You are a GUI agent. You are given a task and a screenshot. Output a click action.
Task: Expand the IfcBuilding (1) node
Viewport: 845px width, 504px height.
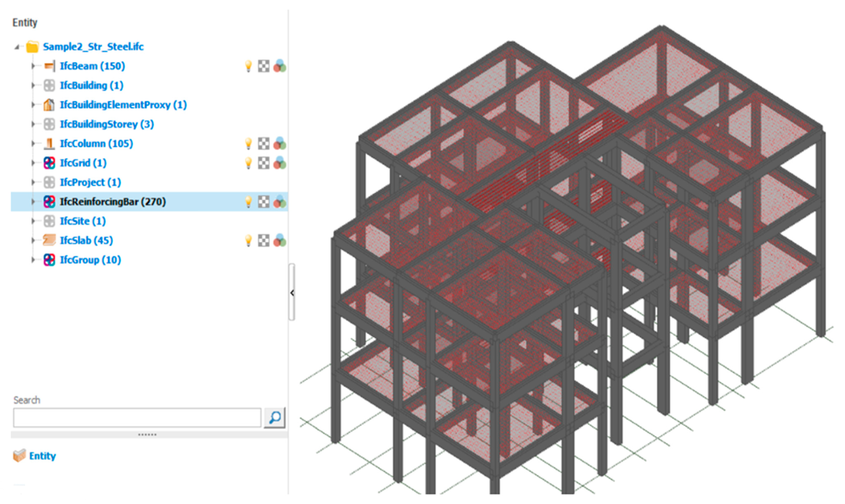click(x=33, y=85)
